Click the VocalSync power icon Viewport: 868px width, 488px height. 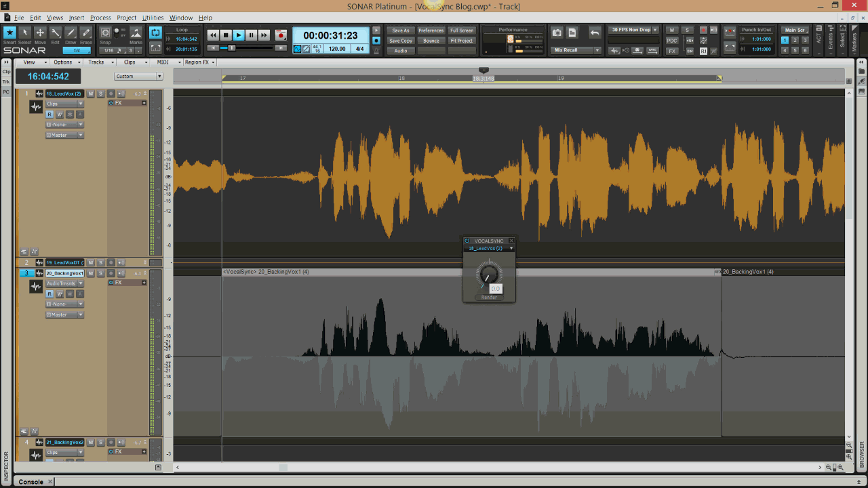(x=467, y=241)
